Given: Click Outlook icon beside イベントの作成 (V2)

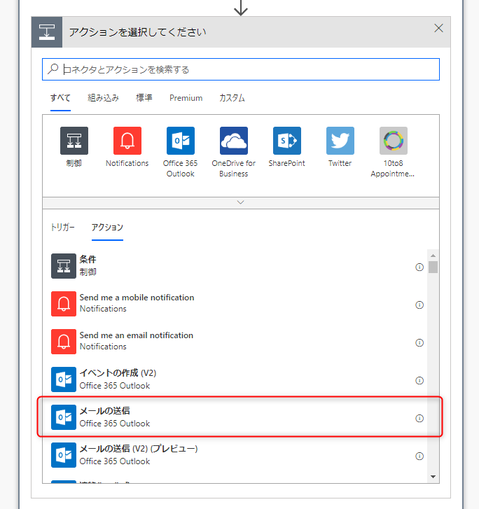Looking at the screenshot, I should point(64,379).
